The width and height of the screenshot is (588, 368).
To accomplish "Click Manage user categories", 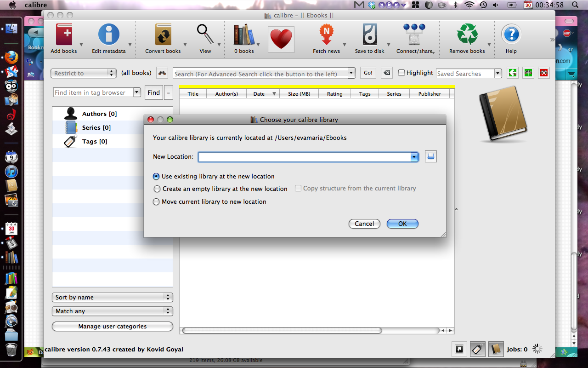I will (x=113, y=326).
